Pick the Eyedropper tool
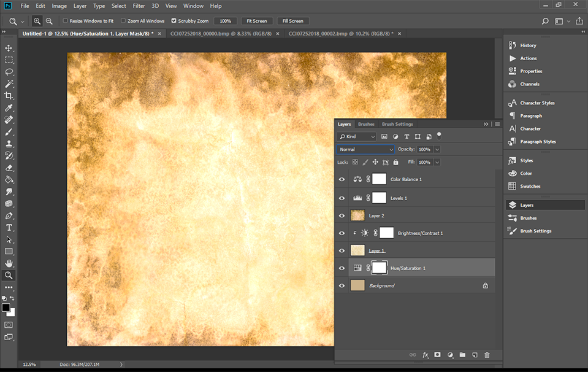 coord(9,108)
